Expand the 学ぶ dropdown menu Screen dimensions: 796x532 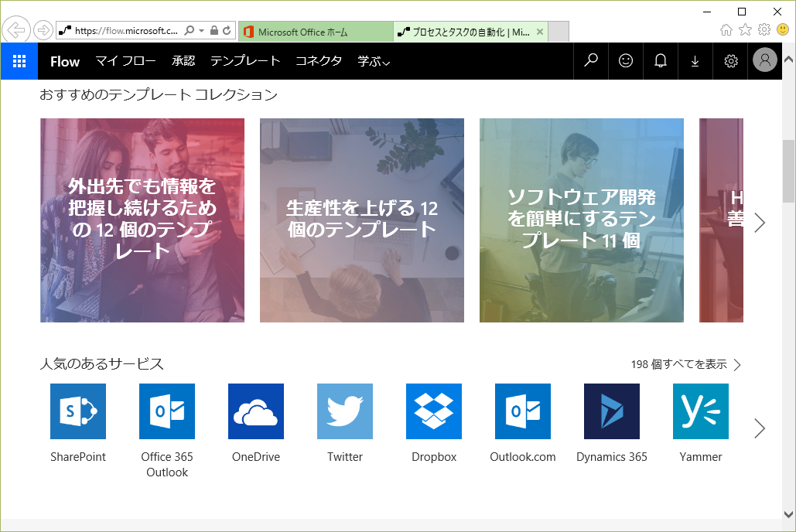374,61
